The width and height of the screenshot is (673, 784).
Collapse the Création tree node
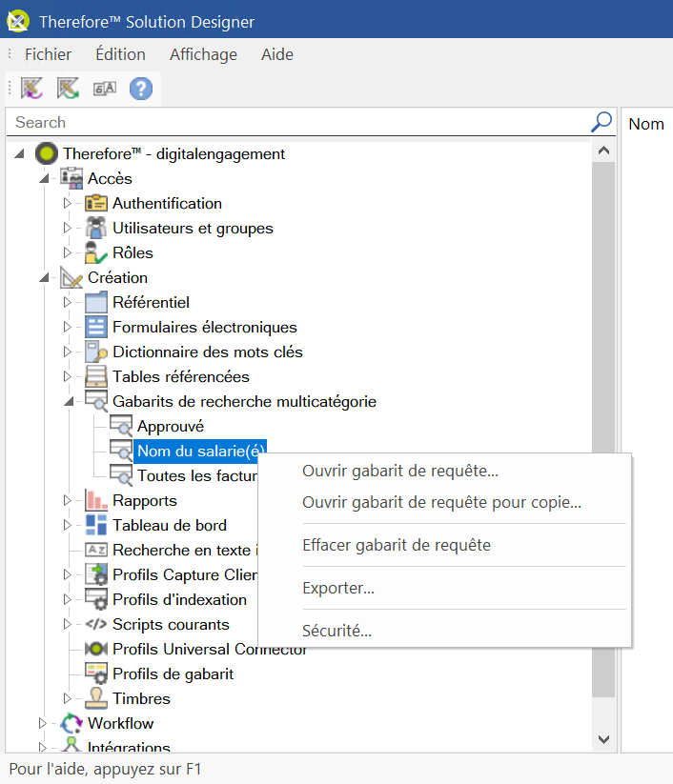44,277
